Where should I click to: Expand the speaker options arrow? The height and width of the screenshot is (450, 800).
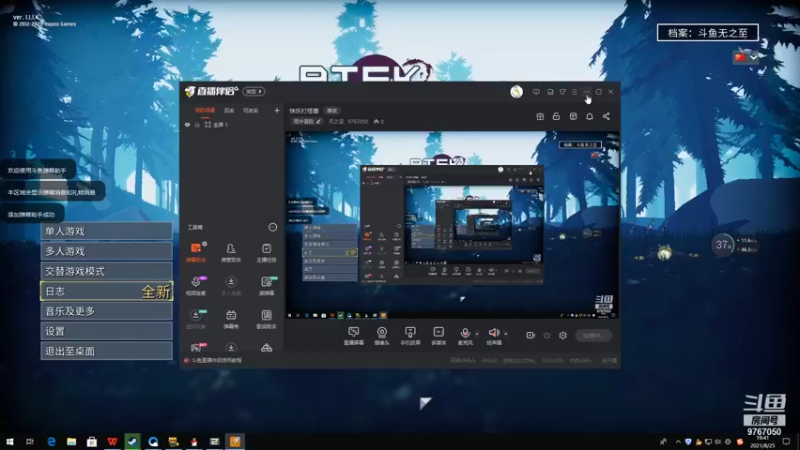[506, 334]
